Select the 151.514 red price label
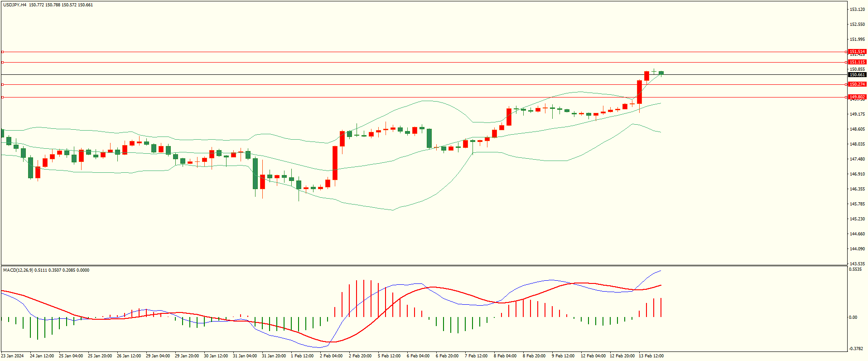Viewport: 868px width, 361px height. (x=857, y=52)
